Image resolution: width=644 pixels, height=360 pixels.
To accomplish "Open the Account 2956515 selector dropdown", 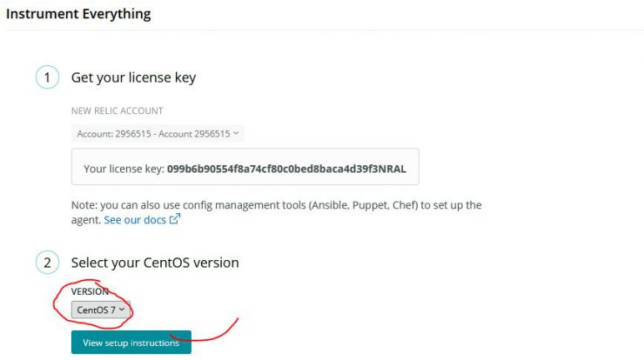I will (158, 134).
